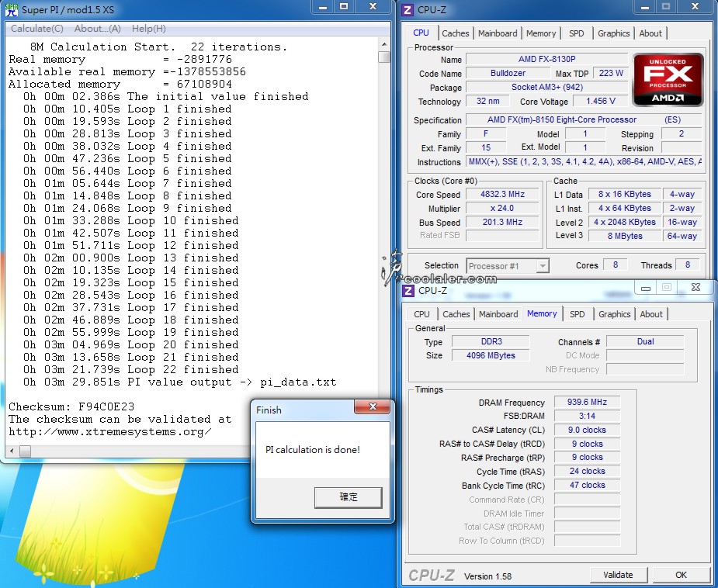The height and width of the screenshot is (588, 718).
Task: Click the Bus Speed value 201.3 MHz
Action: (x=502, y=222)
